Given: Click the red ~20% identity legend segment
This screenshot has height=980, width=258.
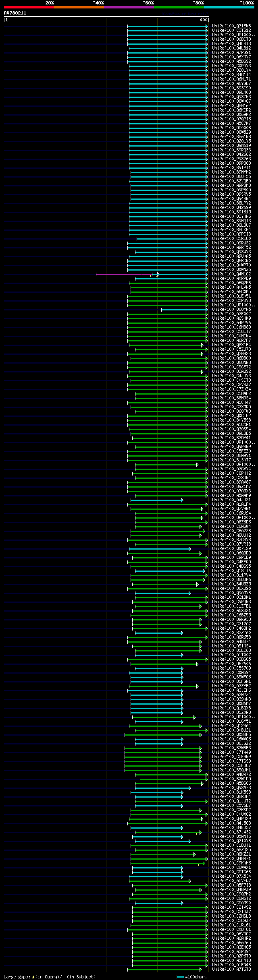Looking at the screenshot, I should pyautogui.click(x=29, y=7).
